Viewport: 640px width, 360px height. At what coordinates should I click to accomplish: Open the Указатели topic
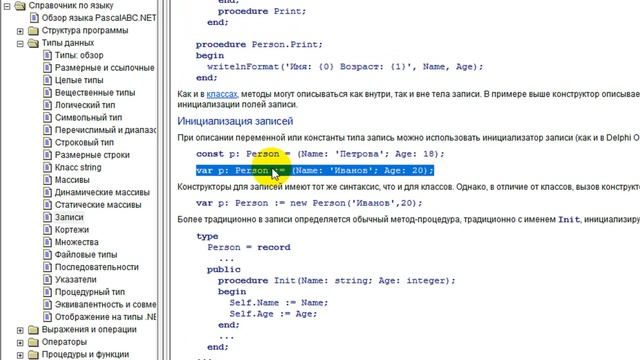click(x=76, y=280)
